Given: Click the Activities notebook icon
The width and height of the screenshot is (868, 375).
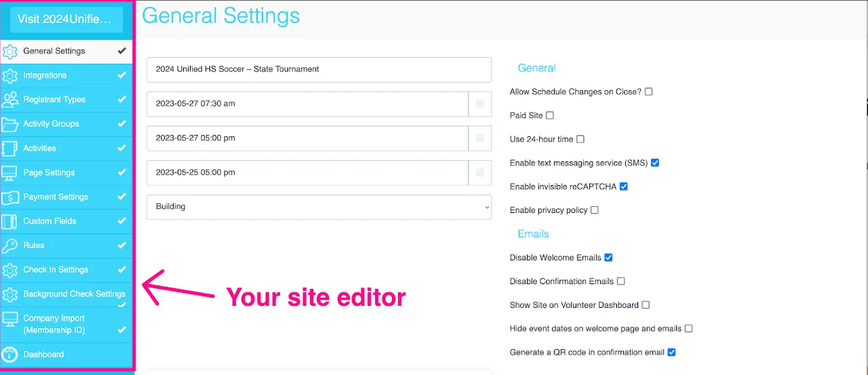Looking at the screenshot, I should (x=10, y=149).
